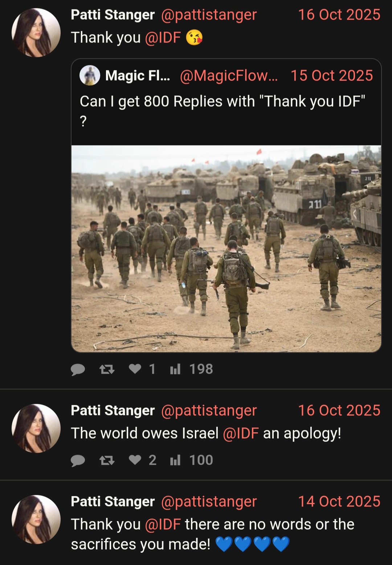Viewport: 392px width, 565px height.
Task: Open quoted tweet text about 800 replies
Action: [x=222, y=111]
